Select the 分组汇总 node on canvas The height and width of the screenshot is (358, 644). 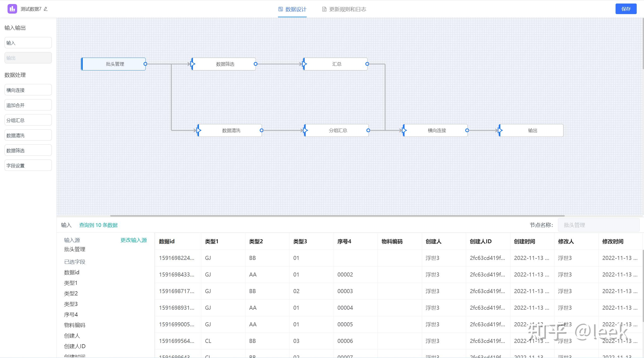tap(338, 130)
